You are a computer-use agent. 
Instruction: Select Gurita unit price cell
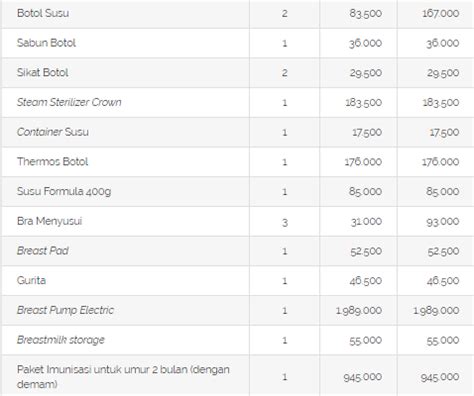358,281
